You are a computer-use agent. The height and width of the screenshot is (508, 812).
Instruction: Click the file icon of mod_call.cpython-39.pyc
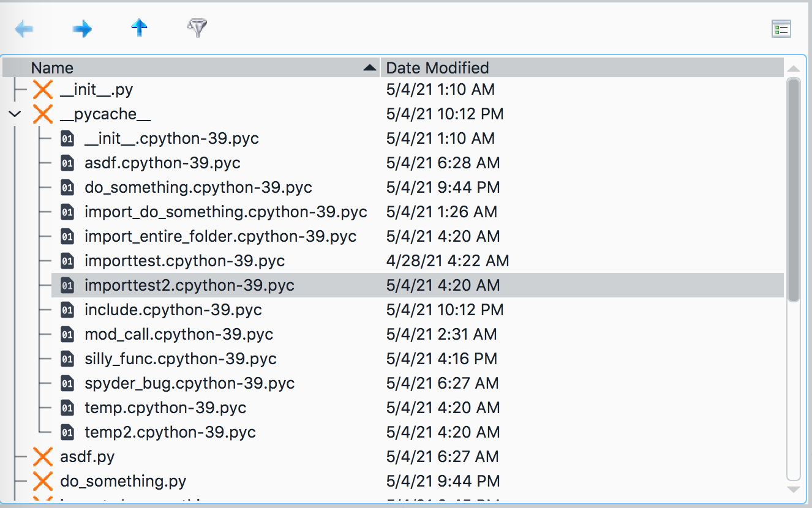67,334
